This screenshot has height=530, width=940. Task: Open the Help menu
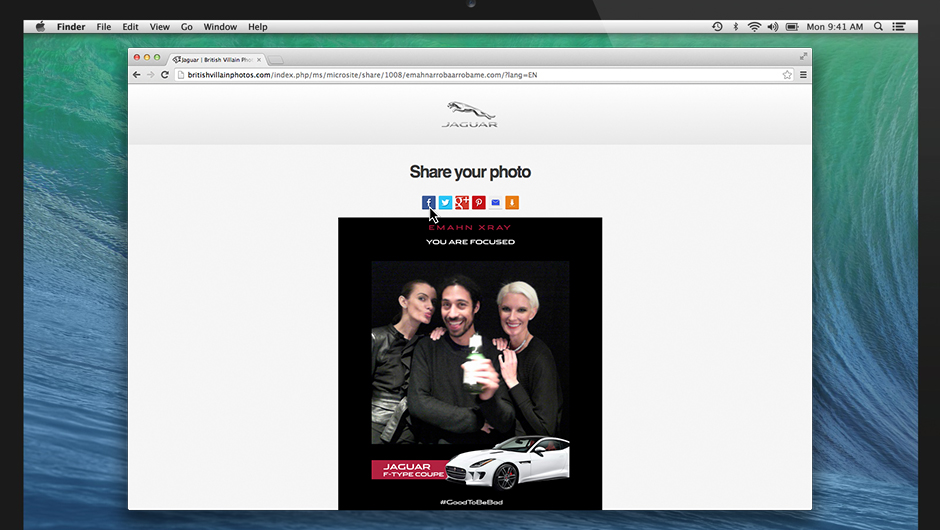(x=258, y=26)
